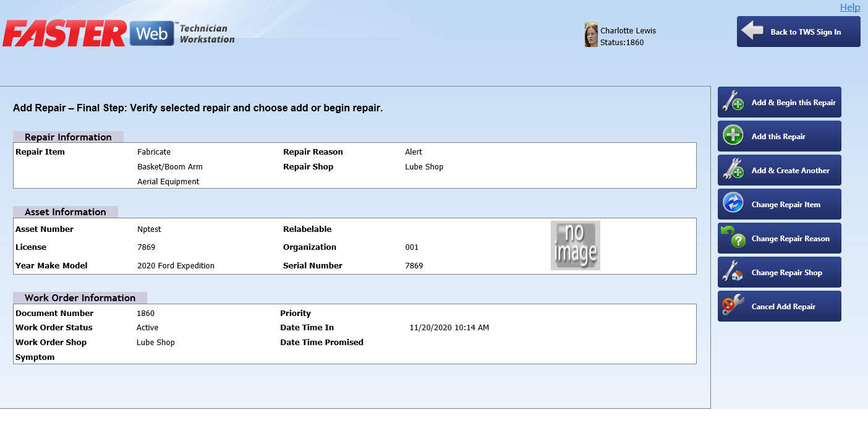Image resolution: width=868 pixels, height=423 pixels.
Task: Click Charlotte Lewis's profile photo
Action: coord(591,35)
